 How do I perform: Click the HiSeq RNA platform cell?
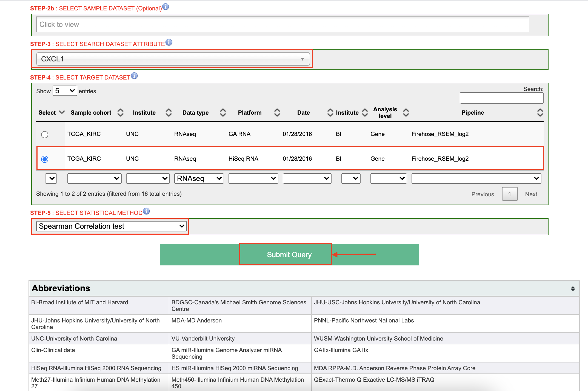(243, 159)
